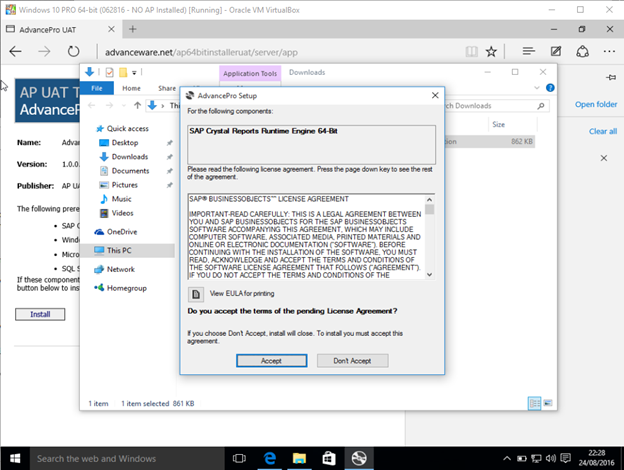The width and height of the screenshot is (624, 470).
Task: Select the Music folder in sidebar
Action: tap(121, 199)
